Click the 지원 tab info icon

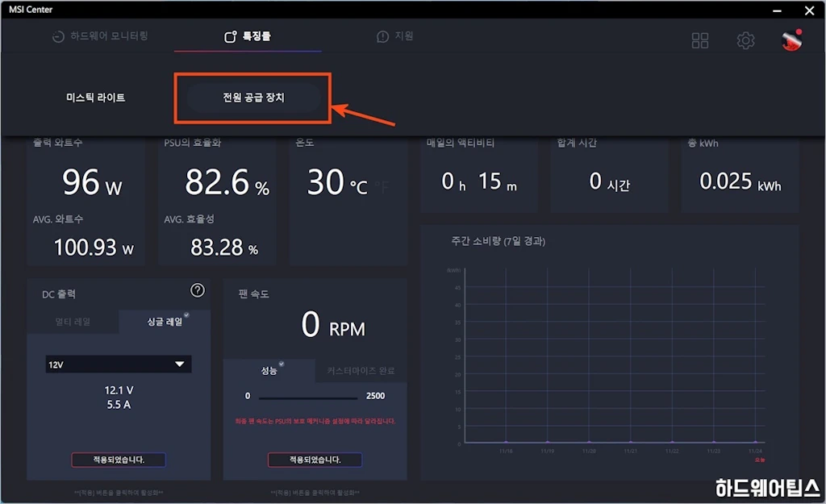(382, 36)
